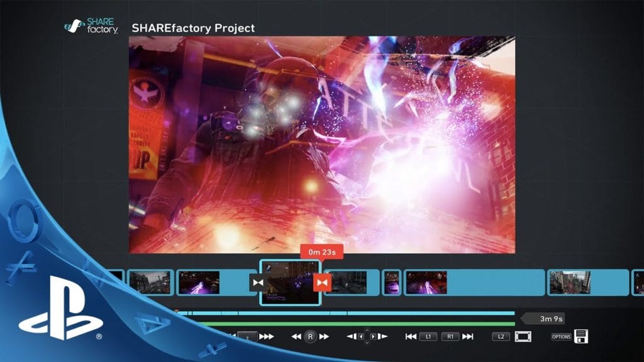Click the fast-forward arrows right of R stick

coord(324,337)
